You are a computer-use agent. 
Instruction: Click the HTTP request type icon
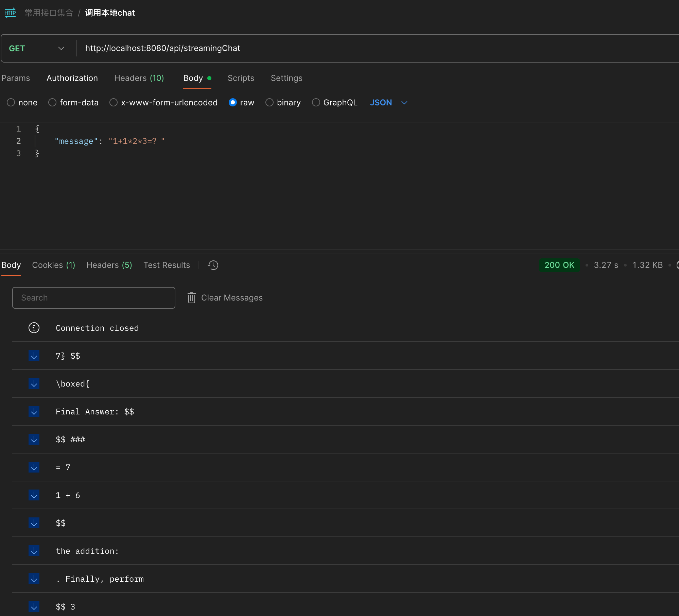click(x=10, y=13)
